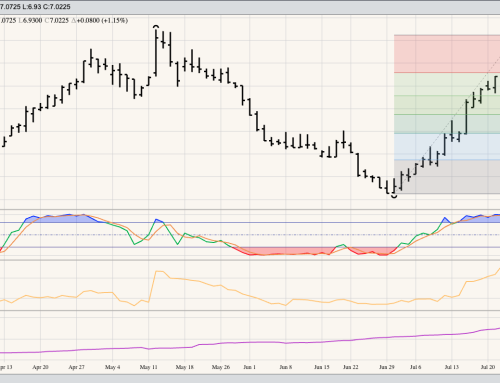Click the Jun 29 date label

coord(387,367)
